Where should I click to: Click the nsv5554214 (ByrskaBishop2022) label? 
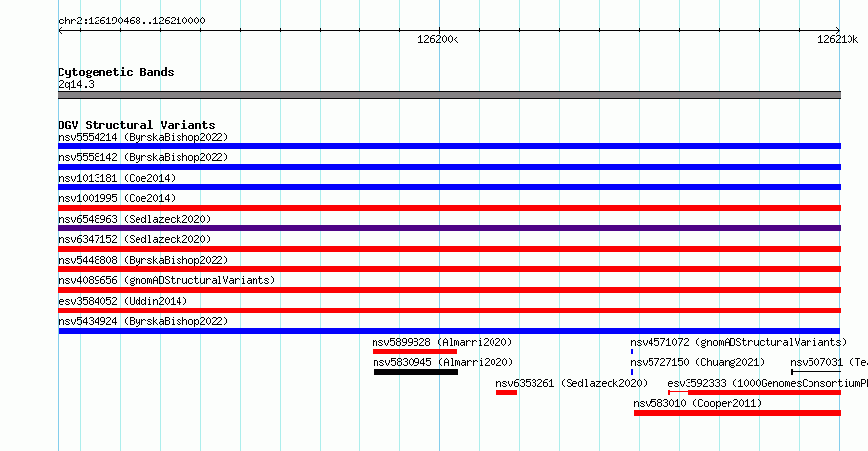(143, 137)
